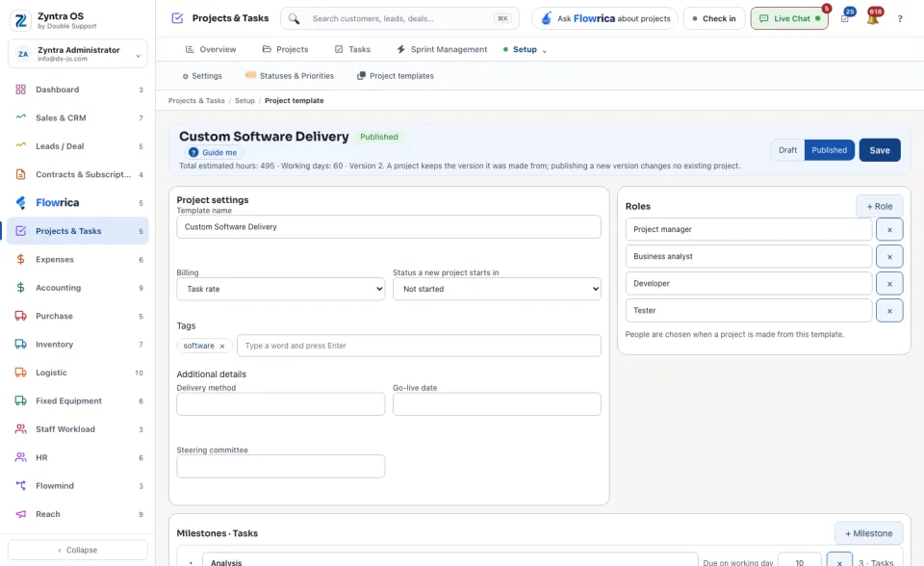Viewport: 924px width, 566px height.
Task: Go to Projects & Tasks breadcrumb
Action: coord(196,101)
